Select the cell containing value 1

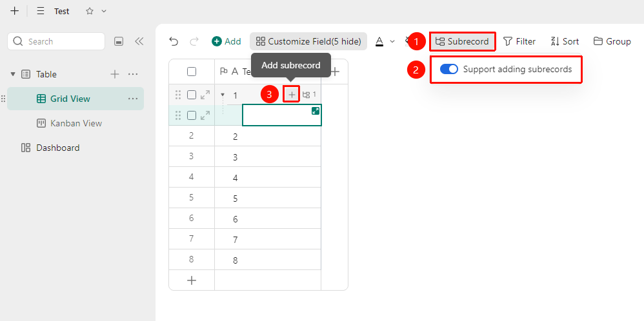coord(268,95)
